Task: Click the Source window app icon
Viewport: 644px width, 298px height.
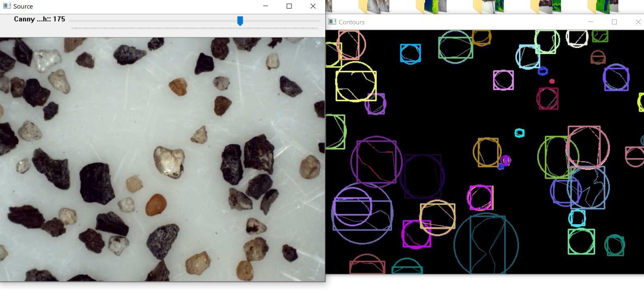Action: click(7, 6)
